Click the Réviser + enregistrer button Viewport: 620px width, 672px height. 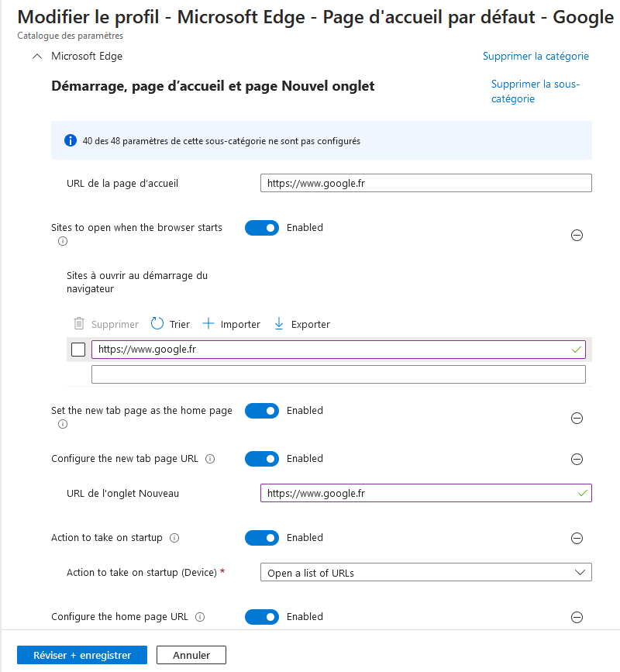[81, 654]
